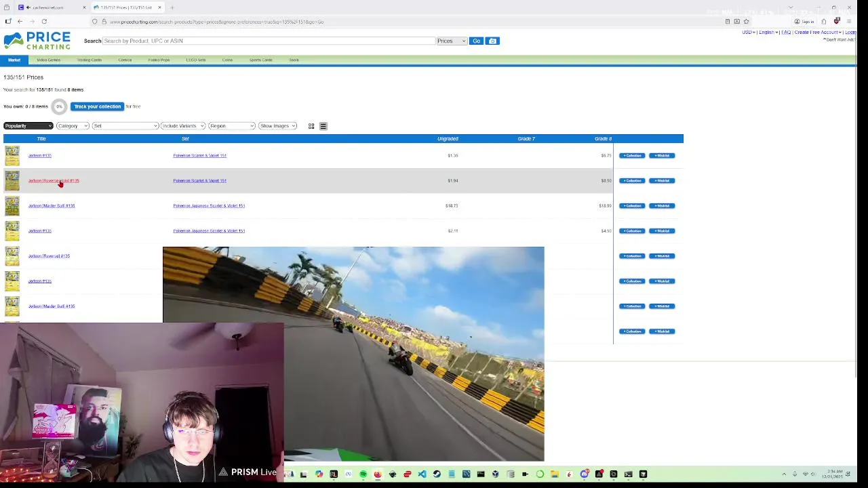Click the PriceCharting logo
The image size is (868, 488).
pos(37,41)
